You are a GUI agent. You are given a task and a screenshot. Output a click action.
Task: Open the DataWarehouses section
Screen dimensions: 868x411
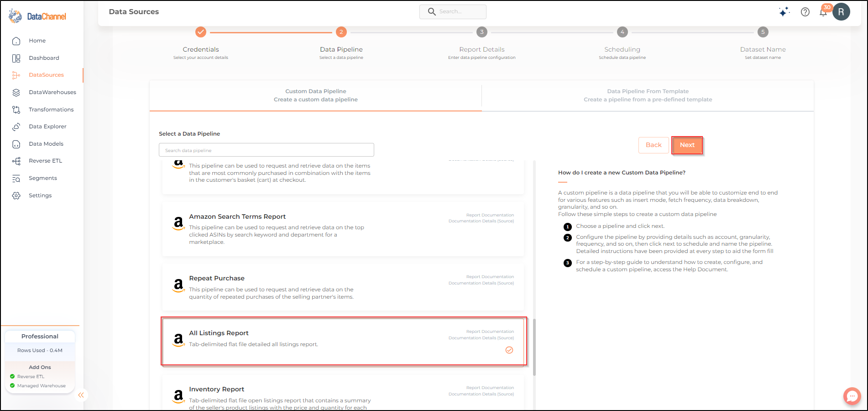coord(52,92)
